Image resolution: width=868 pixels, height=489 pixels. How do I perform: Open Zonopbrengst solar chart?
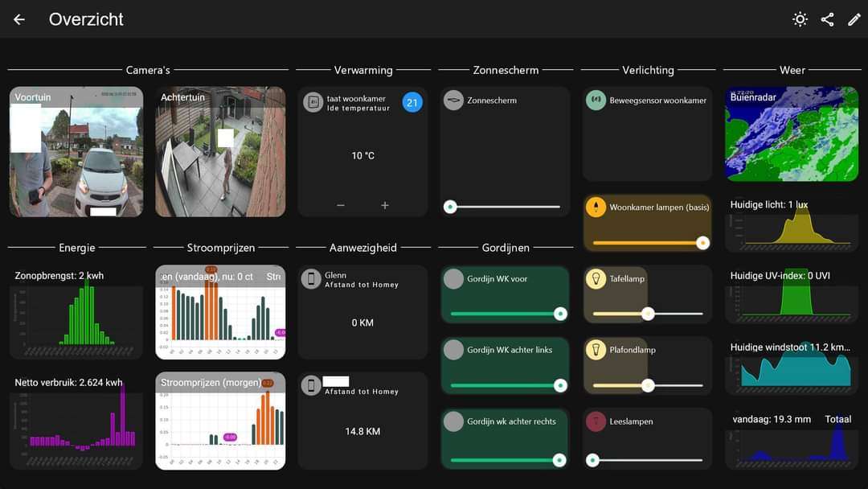point(76,312)
